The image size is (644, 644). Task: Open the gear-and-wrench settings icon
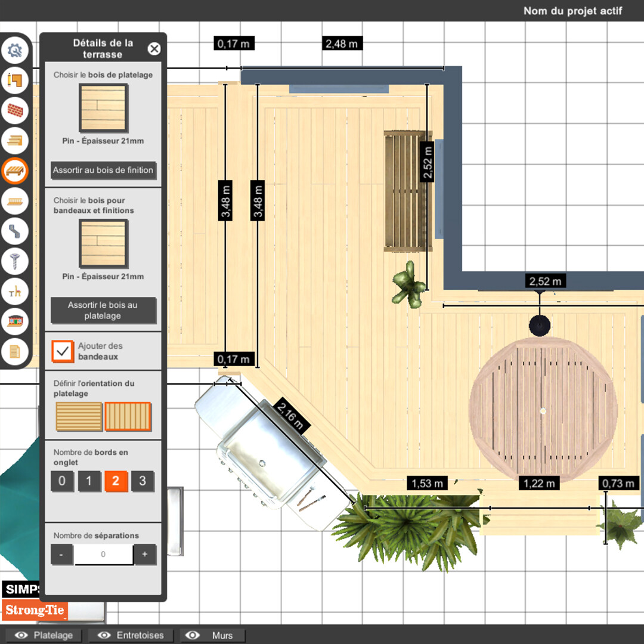15,50
